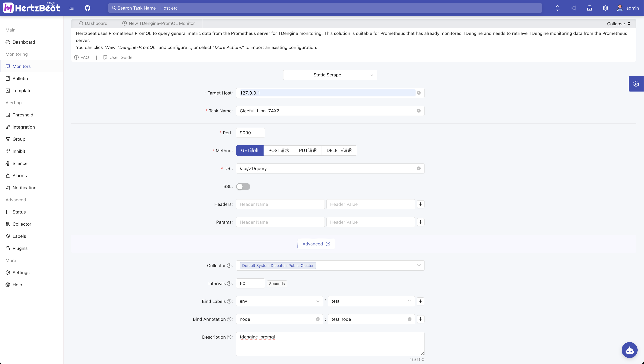The image size is (644, 364).
Task: Add a new Headers row
Action: pyautogui.click(x=420, y=204)
